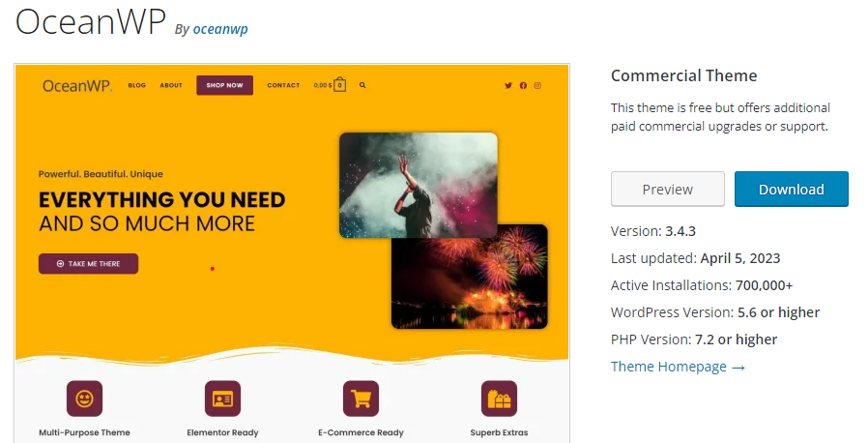The width and height of the screenshot is (868, 443).
Task: Open the About menu item
Action: (x=171, y=85)
